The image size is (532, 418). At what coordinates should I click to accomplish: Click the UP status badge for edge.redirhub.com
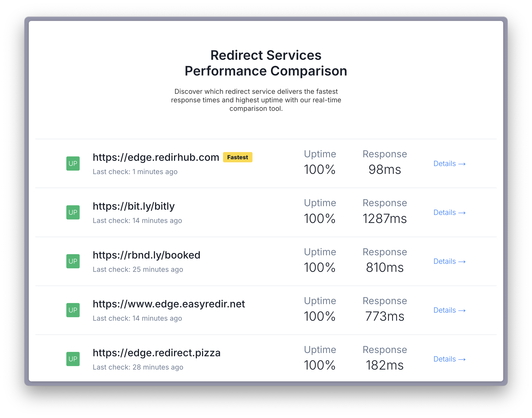tap(73, 163)
